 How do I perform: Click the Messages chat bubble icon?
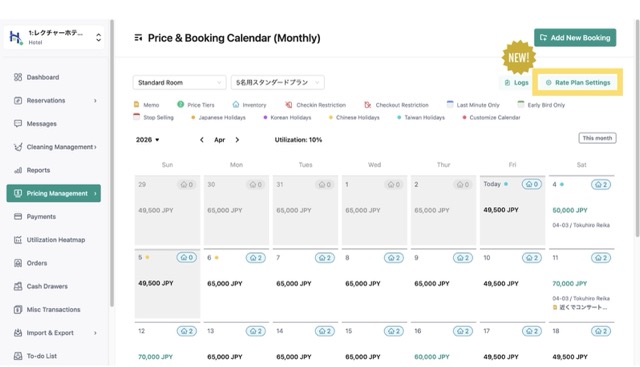tap(18, 123)
